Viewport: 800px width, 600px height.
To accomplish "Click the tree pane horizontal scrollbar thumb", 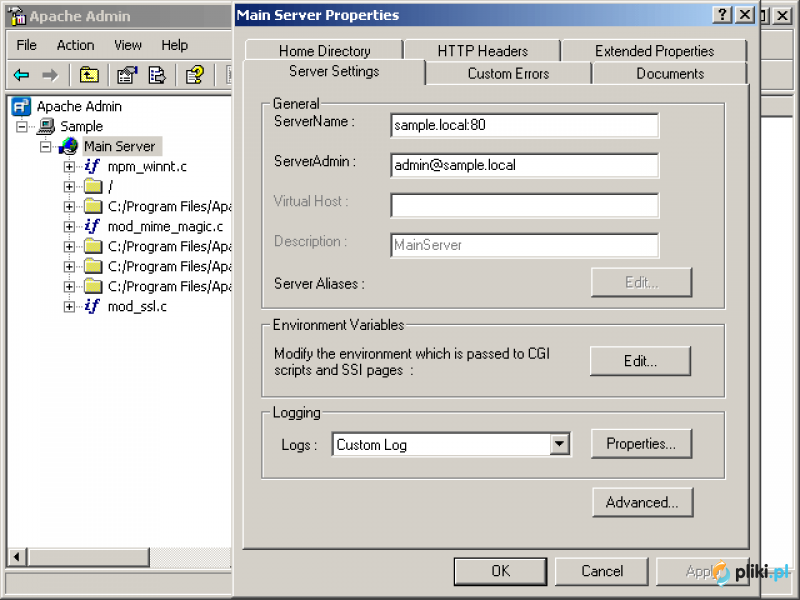I will point(89,557).
